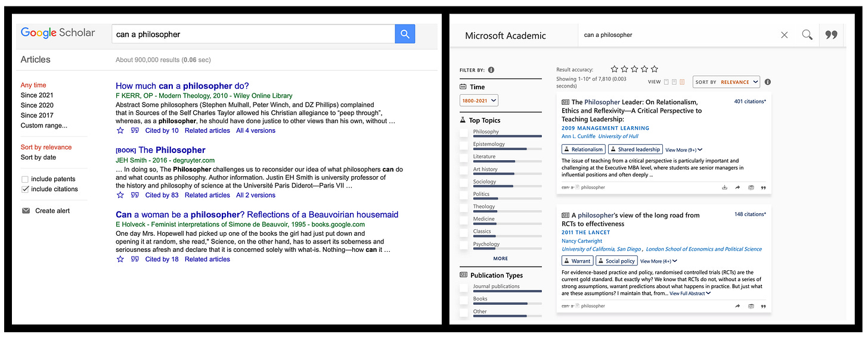The width and height of the screenshot is (868, 337).
Task: Add RCTs to effectiveness paper to reading list
Action: coord(751,306)
